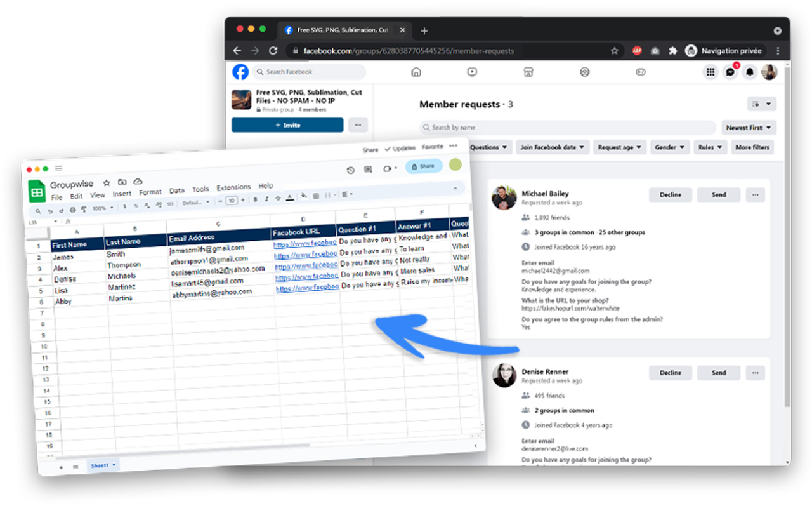Open Facebook notifications bell
Screen dimensions: 812x508
tap(750, 72)
